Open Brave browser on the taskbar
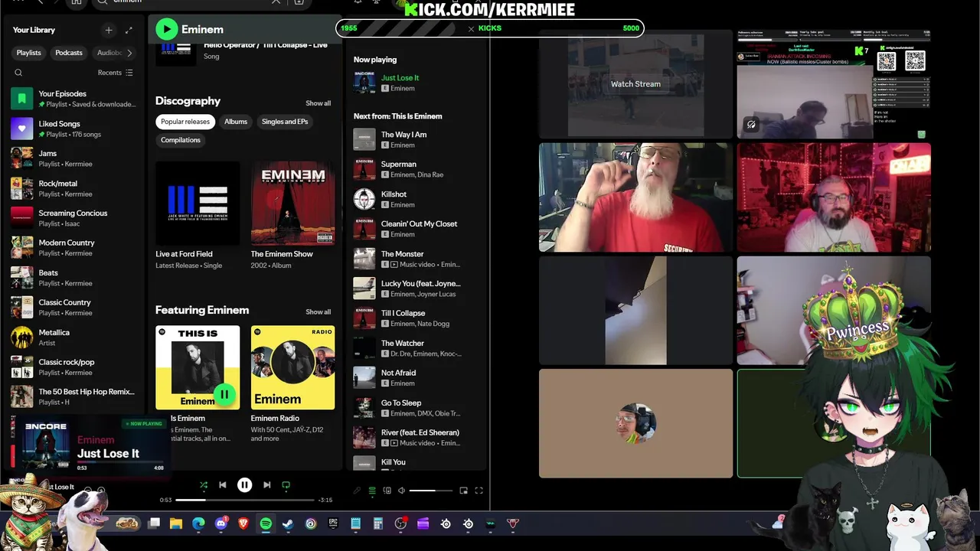This screenshot has width=980, height=551. pos(243,523)
